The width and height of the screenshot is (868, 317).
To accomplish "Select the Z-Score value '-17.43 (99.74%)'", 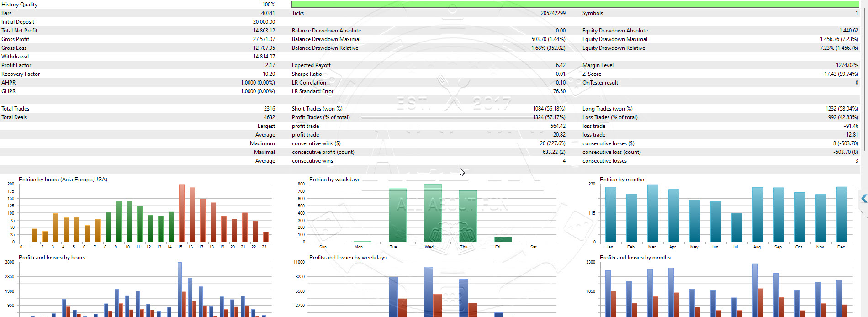I will coord(840,74).
